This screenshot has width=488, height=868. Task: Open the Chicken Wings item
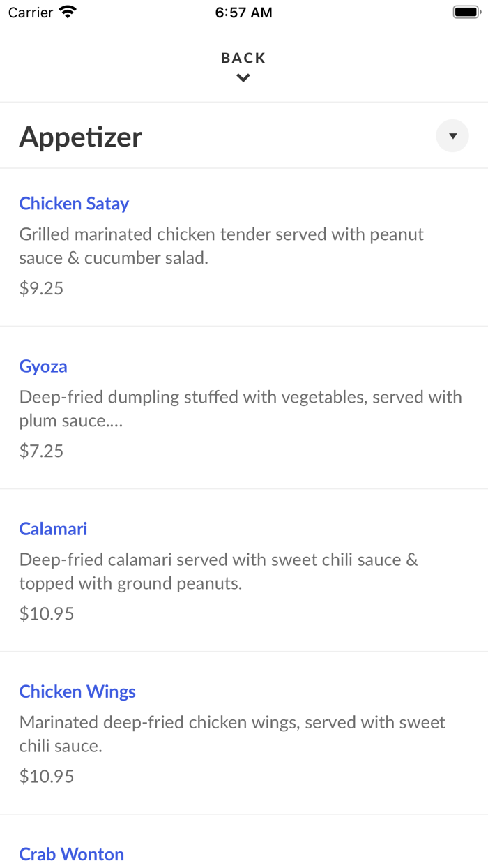pyautogui.click(x=77, y=691)
